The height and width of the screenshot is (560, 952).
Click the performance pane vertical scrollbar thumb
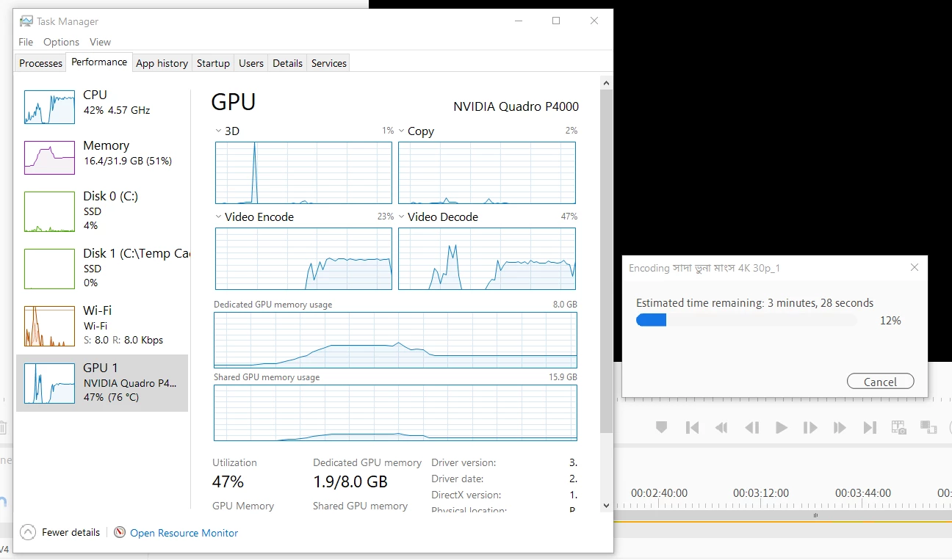point(606,261)
